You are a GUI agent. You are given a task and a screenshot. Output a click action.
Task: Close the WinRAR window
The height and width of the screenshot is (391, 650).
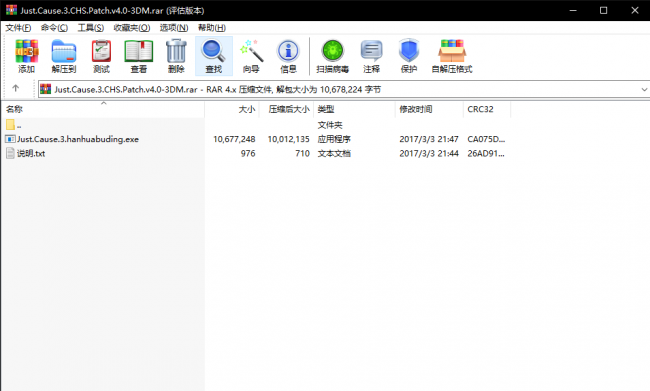click(x=635, y=10)
